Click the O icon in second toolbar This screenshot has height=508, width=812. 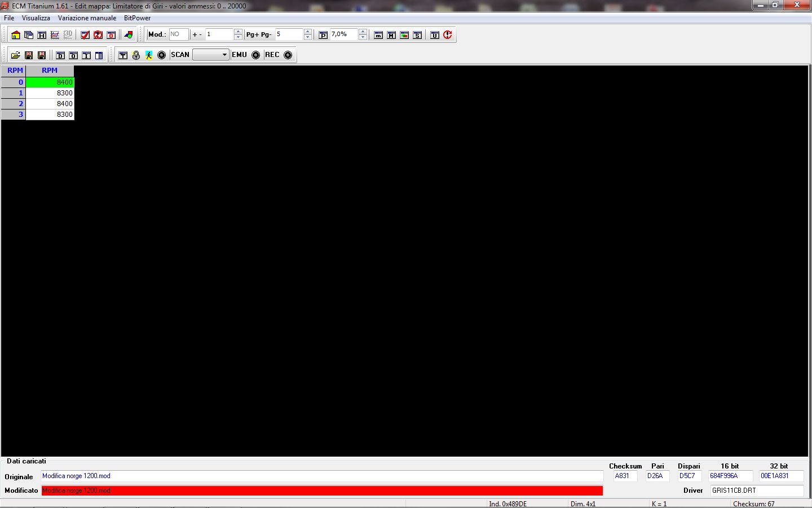point(73,55)
